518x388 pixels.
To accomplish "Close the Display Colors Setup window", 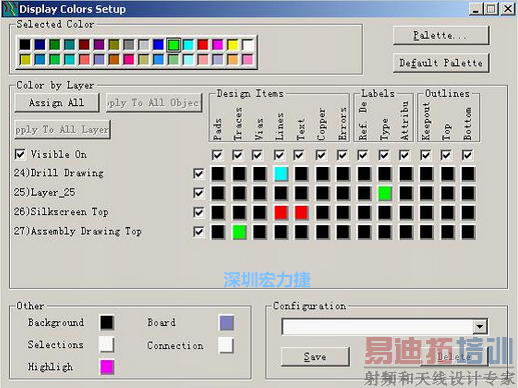I will [x=508, y=9].
